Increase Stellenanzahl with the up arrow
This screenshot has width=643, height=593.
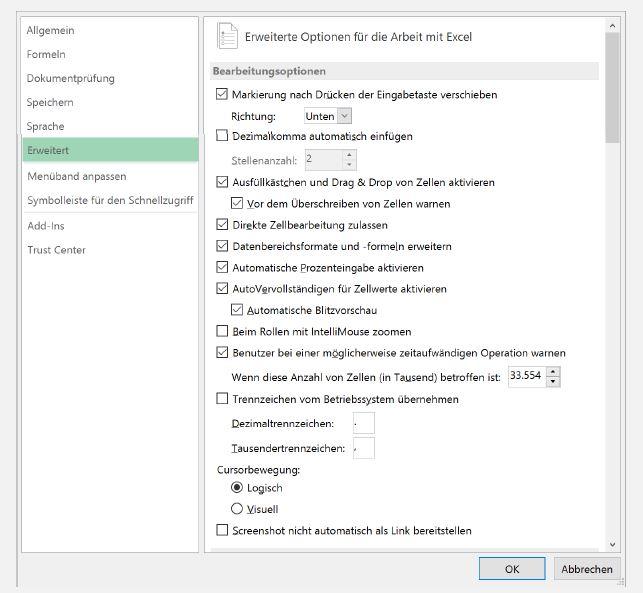coord(349,155)
